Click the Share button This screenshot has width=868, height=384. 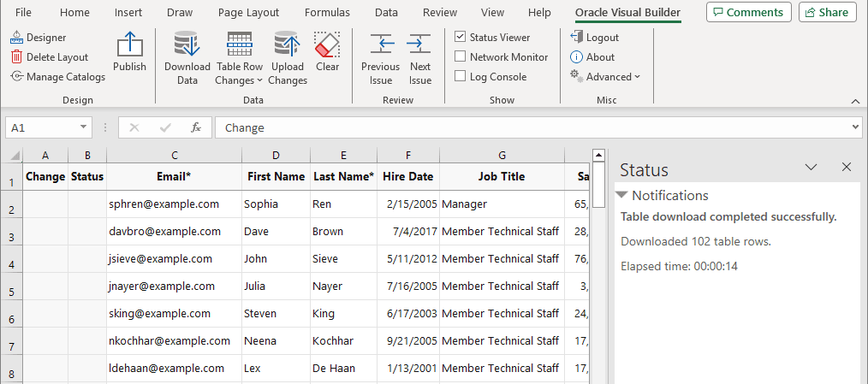(828, 12)
